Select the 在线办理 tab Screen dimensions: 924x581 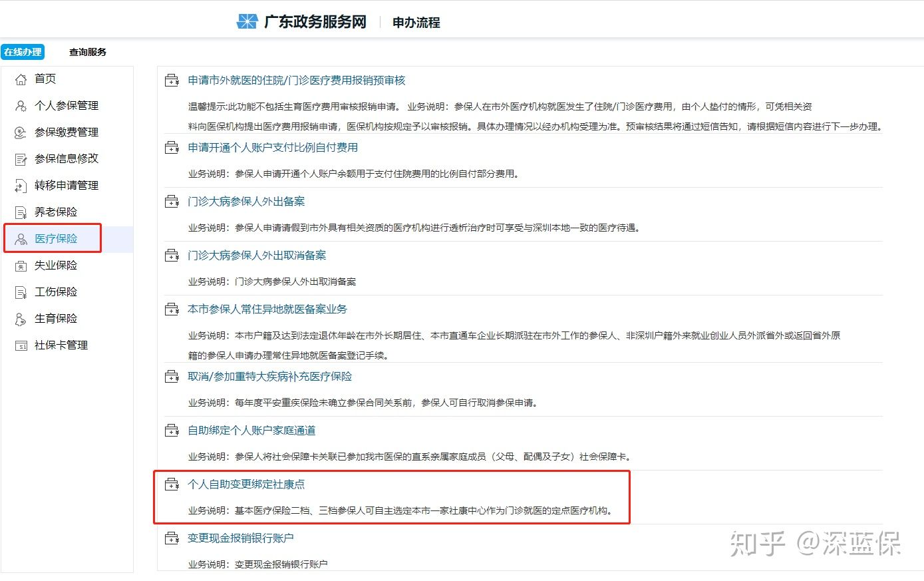tap(23, 52)
